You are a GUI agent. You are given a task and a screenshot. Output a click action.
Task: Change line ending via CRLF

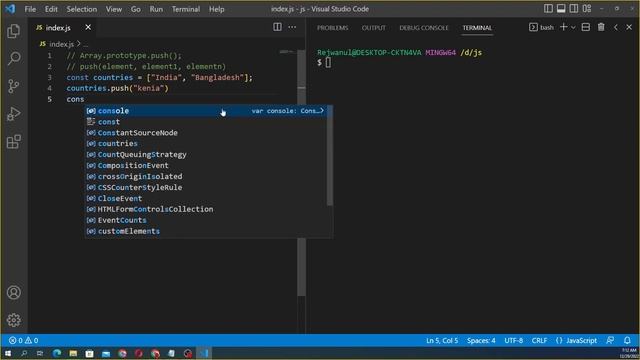539,340
